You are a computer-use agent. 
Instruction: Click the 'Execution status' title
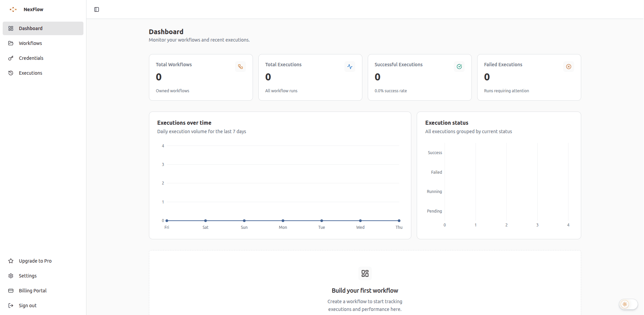447,123
